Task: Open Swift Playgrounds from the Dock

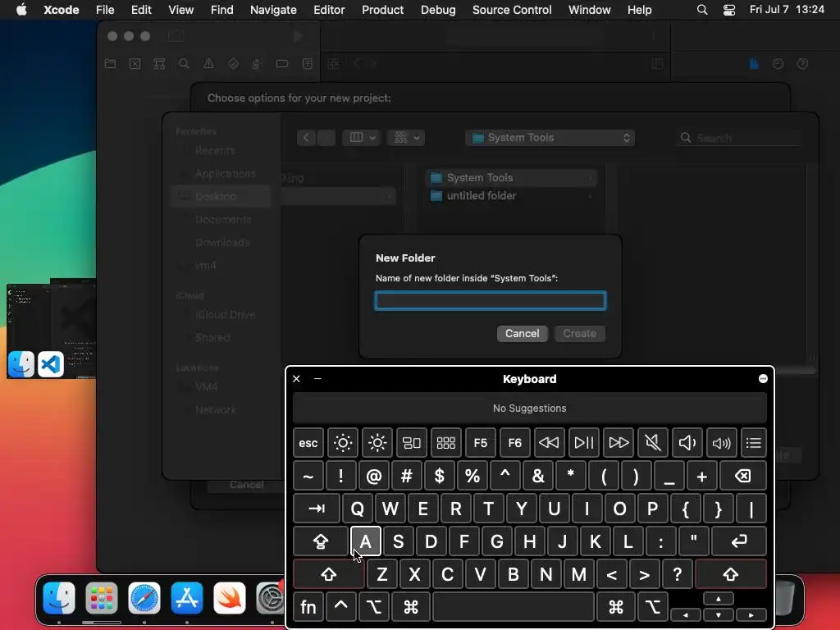Action: [230, 598]
